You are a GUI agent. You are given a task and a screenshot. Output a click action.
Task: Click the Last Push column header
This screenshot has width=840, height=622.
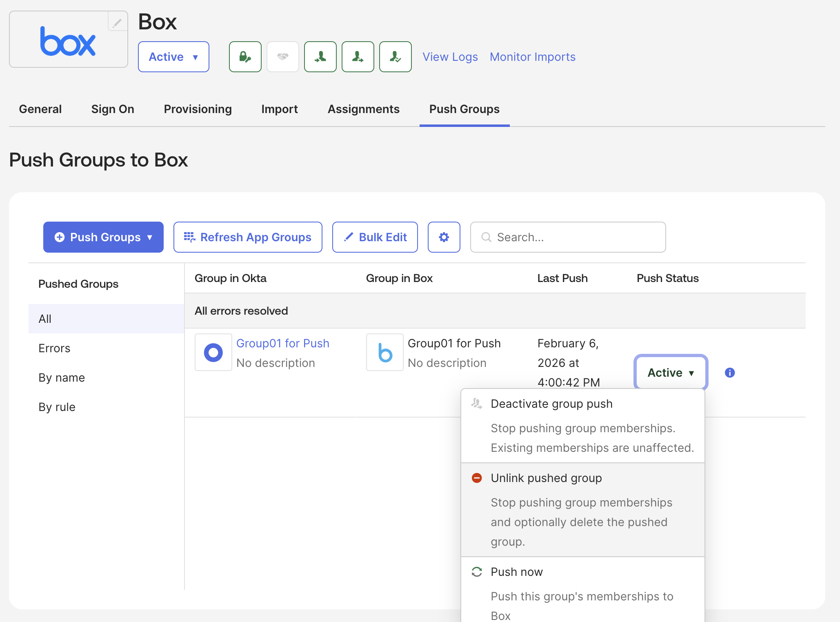coord(562,278)
